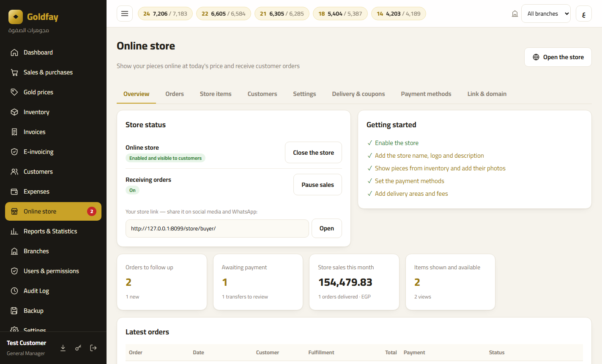Screen dimensions: 602x364
Task: Switch language with the Arabic ع button
Action: [x=584, y=14]
